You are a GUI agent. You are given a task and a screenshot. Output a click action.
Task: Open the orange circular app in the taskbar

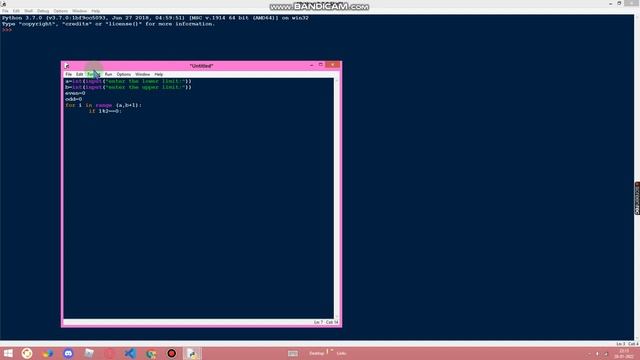pos(27,353)
